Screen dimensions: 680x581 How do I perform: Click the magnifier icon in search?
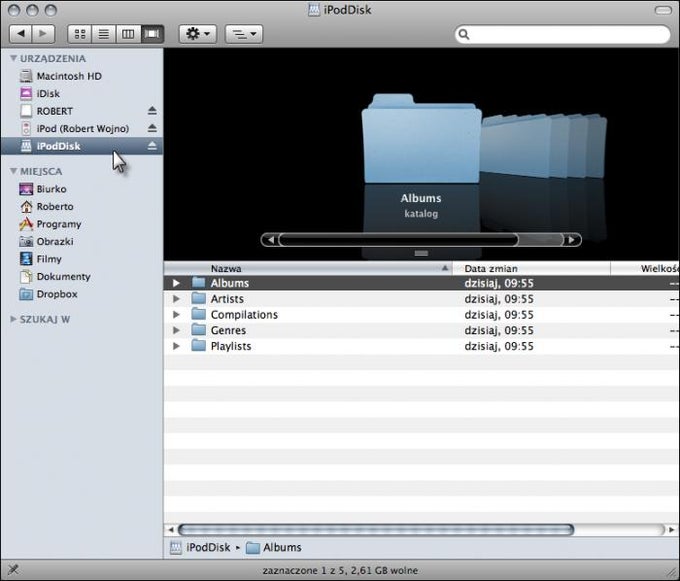coord(464,34)
